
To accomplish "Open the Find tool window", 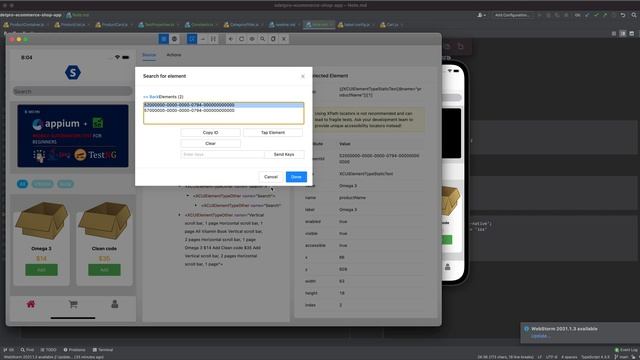I will (x=27, y=350).
